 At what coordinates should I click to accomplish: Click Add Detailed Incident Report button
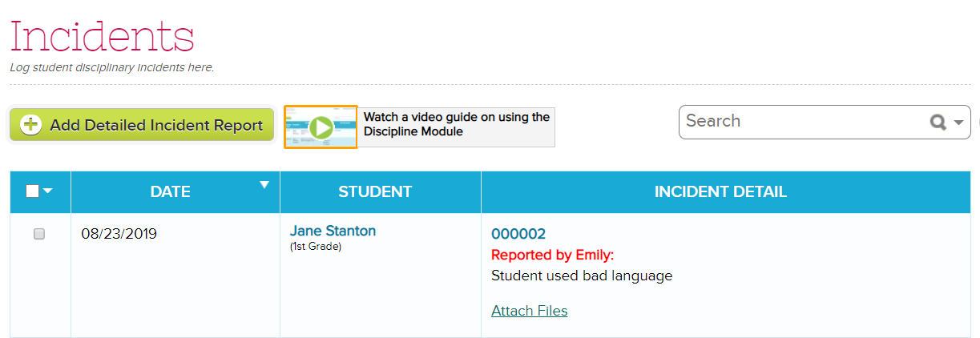142,125
